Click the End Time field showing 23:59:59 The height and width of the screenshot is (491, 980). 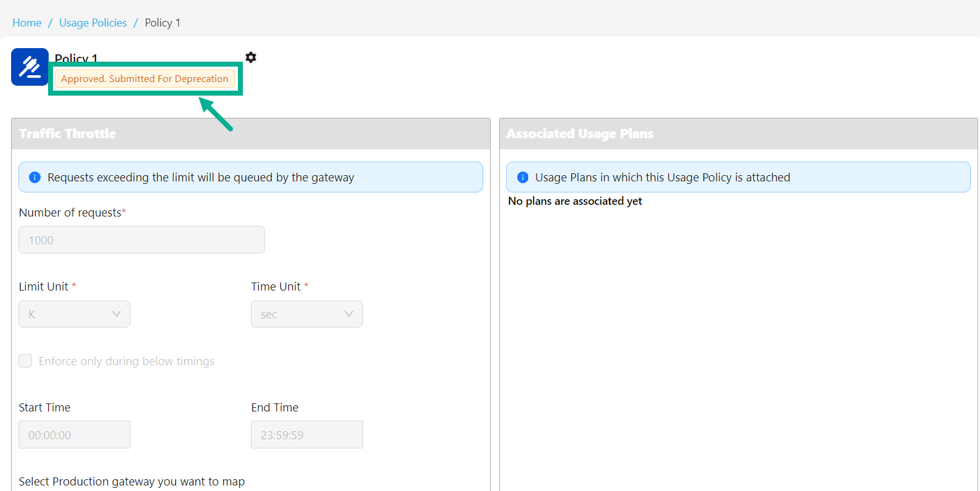306,435
